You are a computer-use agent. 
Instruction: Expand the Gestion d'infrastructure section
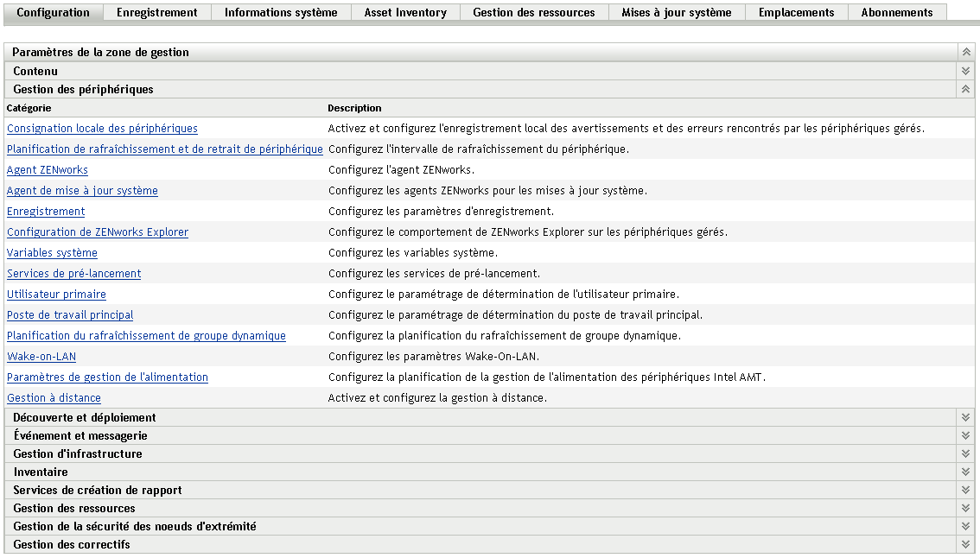pyautogui.click(x=964, y=453)
